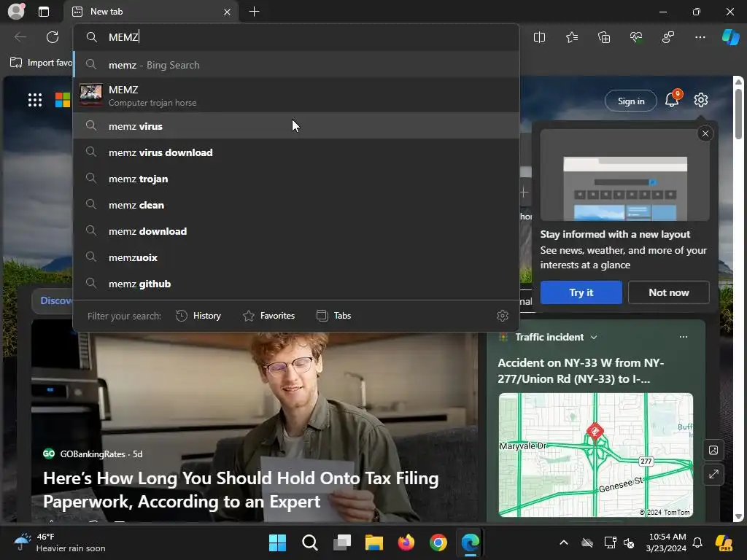Open Settings and more ellipsis menu
The image size is (747, 560).
(700, 37)
